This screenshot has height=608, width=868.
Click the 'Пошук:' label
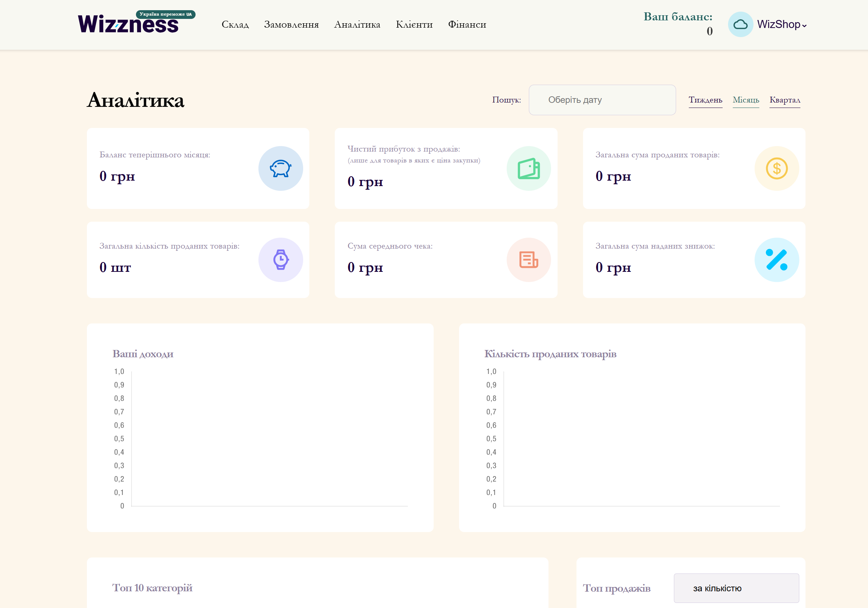tap(506, 100)
